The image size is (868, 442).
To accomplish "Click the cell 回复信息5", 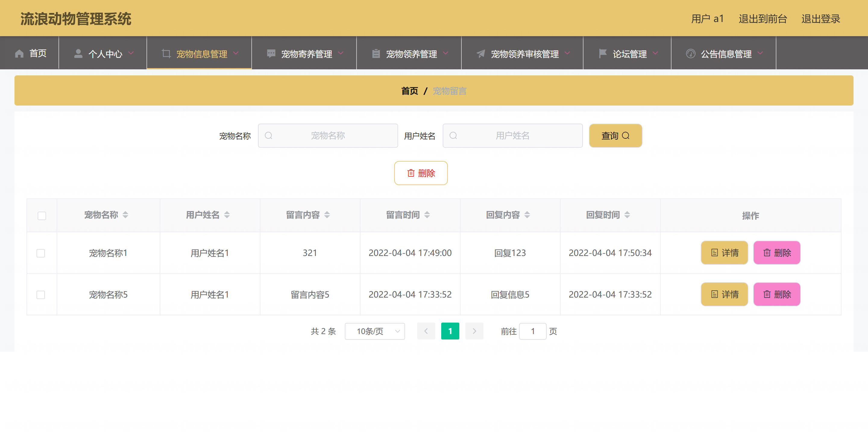I will click(510, 295).
